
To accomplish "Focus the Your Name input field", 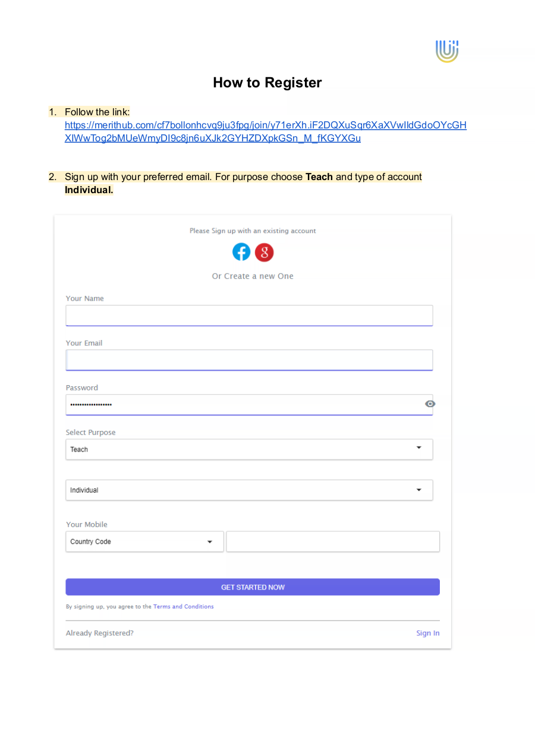I will [x=249, y=316].
